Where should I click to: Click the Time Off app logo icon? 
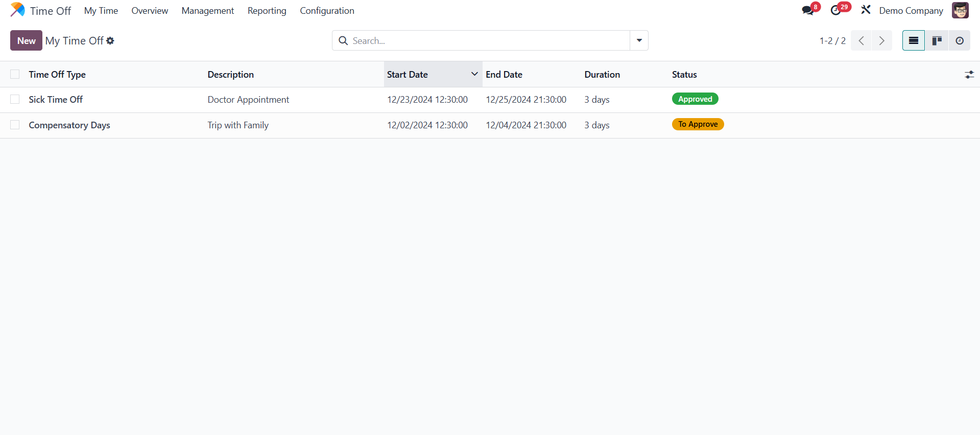coord(17,10)
